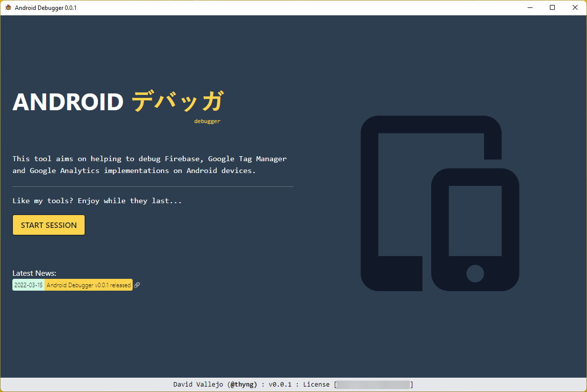Click the blurred License key field

point(374,385)
